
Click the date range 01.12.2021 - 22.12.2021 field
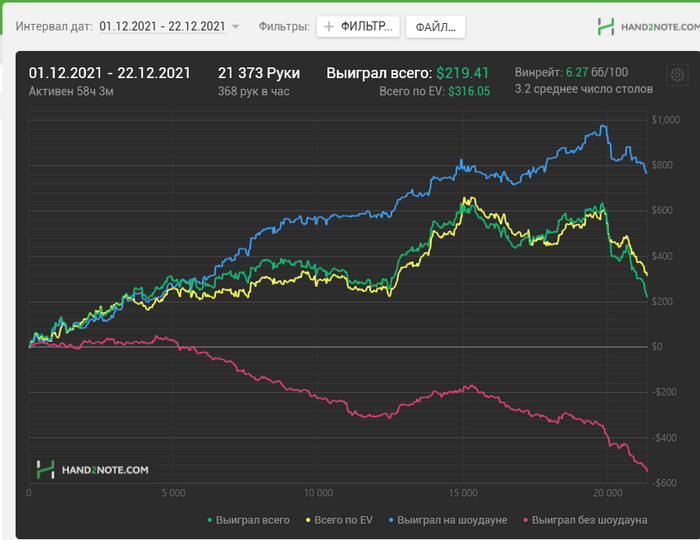(162, 26)
